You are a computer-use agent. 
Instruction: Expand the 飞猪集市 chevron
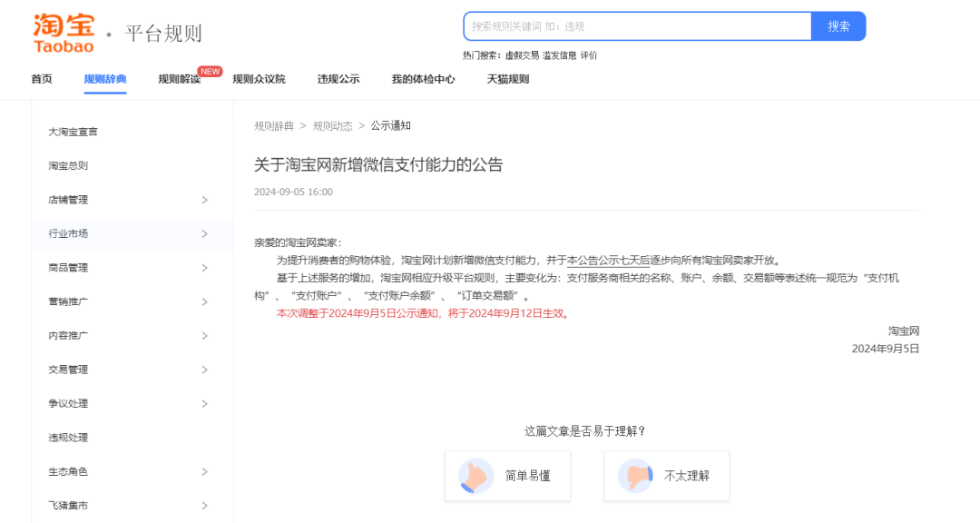click(x=204, y=506)
